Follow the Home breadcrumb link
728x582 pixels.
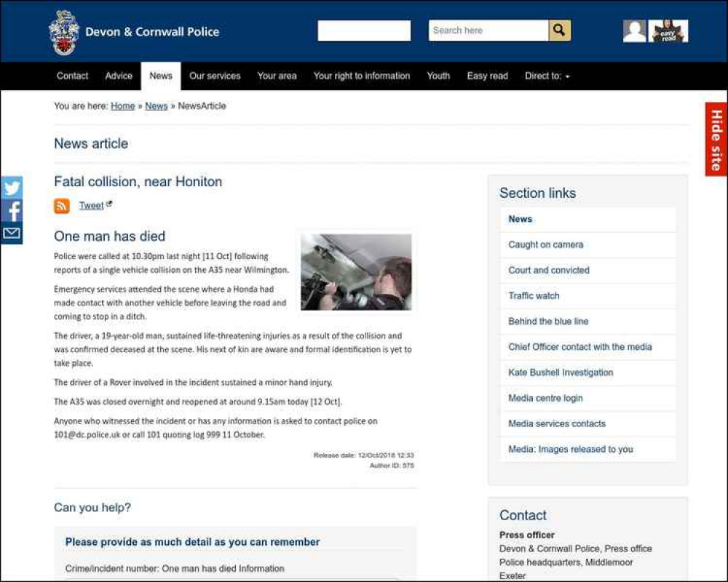[x=122, y=105]
